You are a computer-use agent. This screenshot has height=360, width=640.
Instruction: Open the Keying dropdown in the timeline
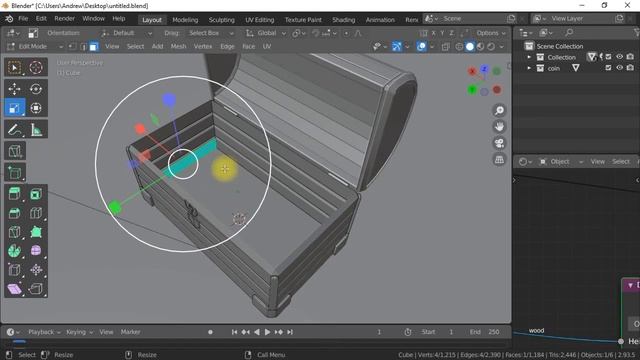coord(79,332)
